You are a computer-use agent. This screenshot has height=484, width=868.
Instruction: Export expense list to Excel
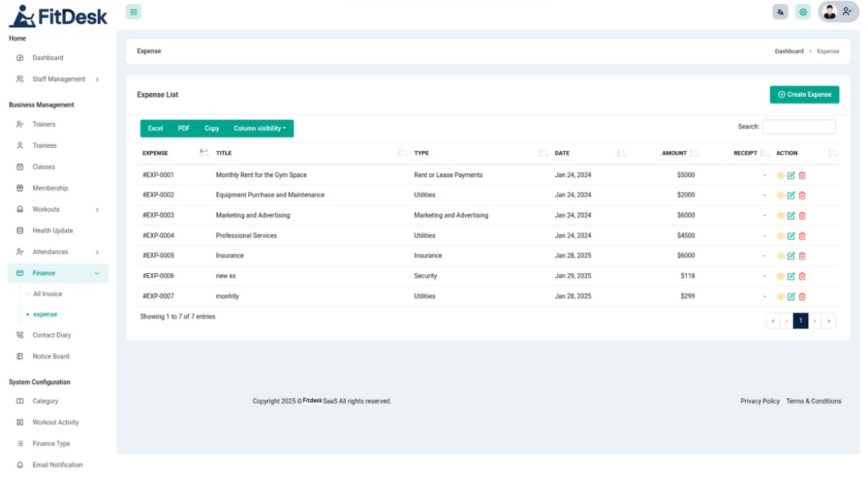(x=155, y=129)
